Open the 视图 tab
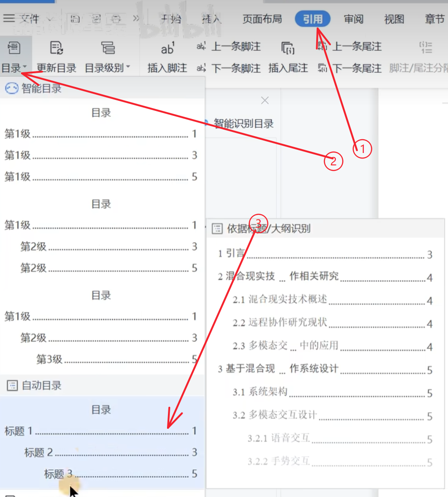Viewport: 448px width, 497px height. click(x=394, y=19)
